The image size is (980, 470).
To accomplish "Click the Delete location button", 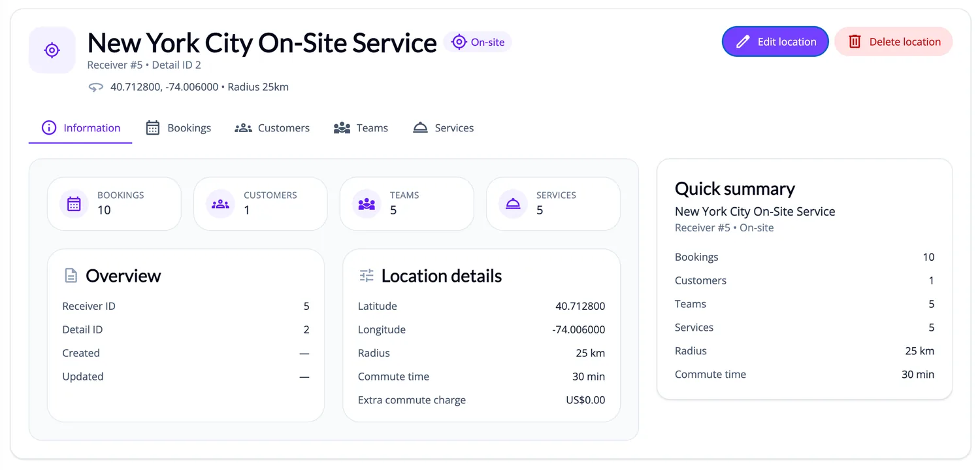I will (x=894, y=42).
